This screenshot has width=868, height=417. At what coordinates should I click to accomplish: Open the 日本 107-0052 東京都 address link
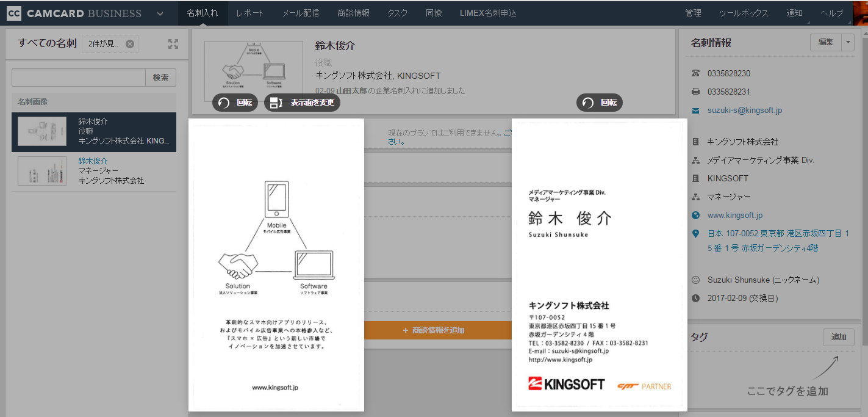point(778,241)
